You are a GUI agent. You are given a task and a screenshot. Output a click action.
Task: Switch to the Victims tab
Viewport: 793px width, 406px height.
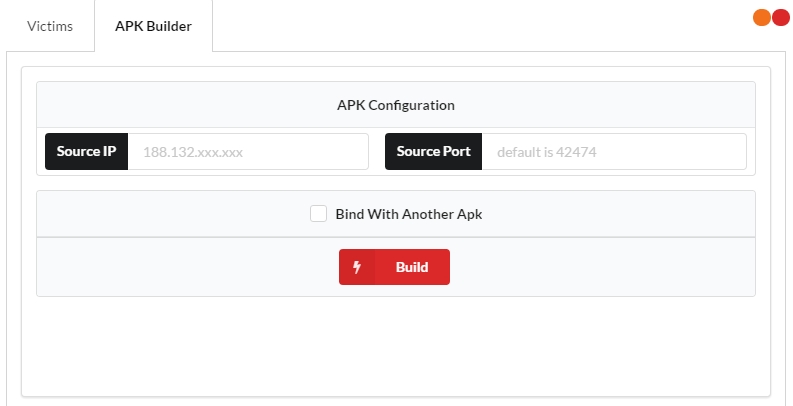pyautogui.click(x=49, y=26)
